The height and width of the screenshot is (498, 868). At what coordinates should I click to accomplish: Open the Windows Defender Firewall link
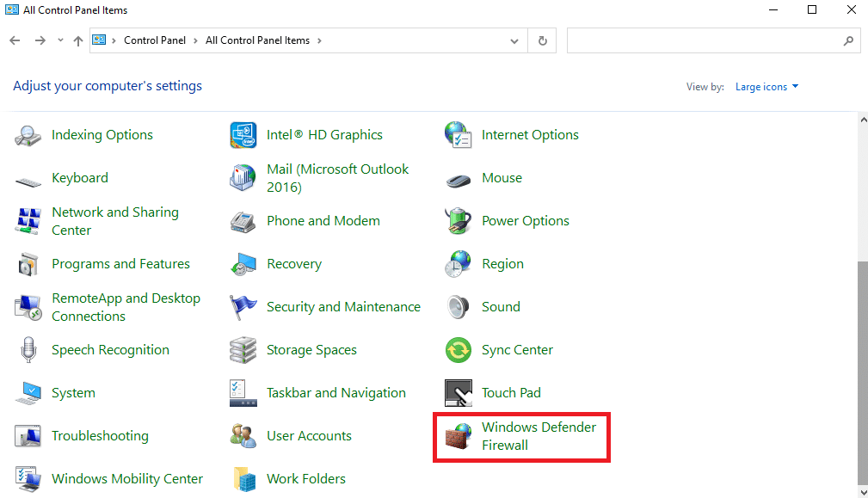[x=539, y=436]
